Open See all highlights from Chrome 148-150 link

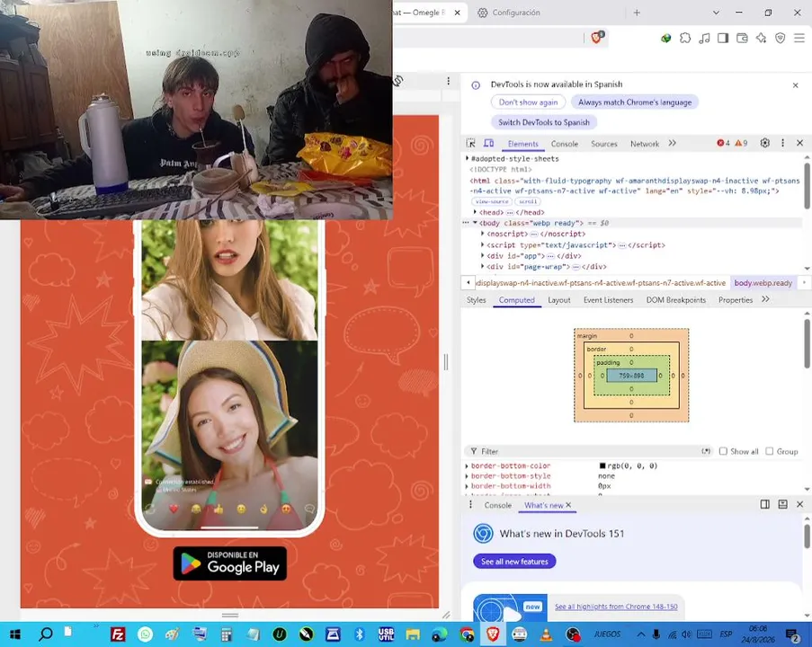pyautogui.click(x=616, y=607)
